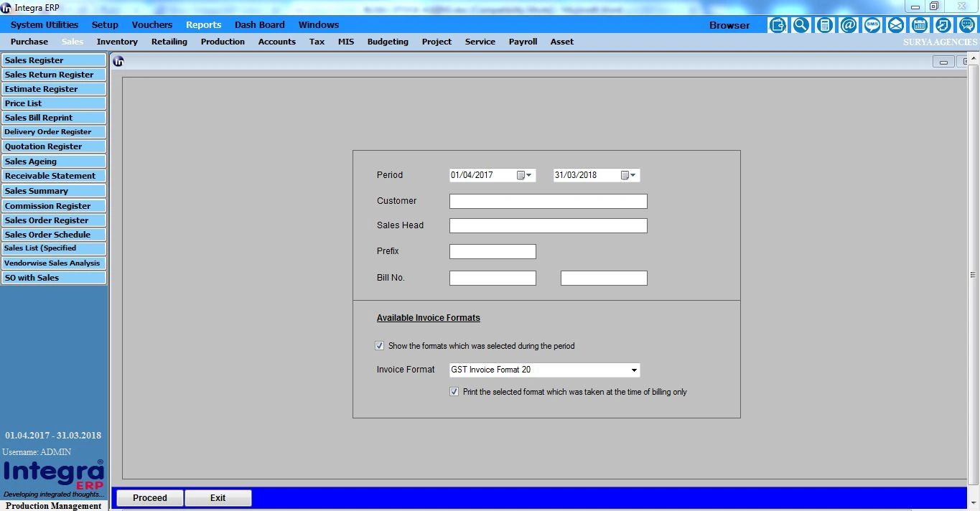The height and width of the screenshot is (511, 980).
Task: Expand the start date calendar picker
Action: [529, 174]
